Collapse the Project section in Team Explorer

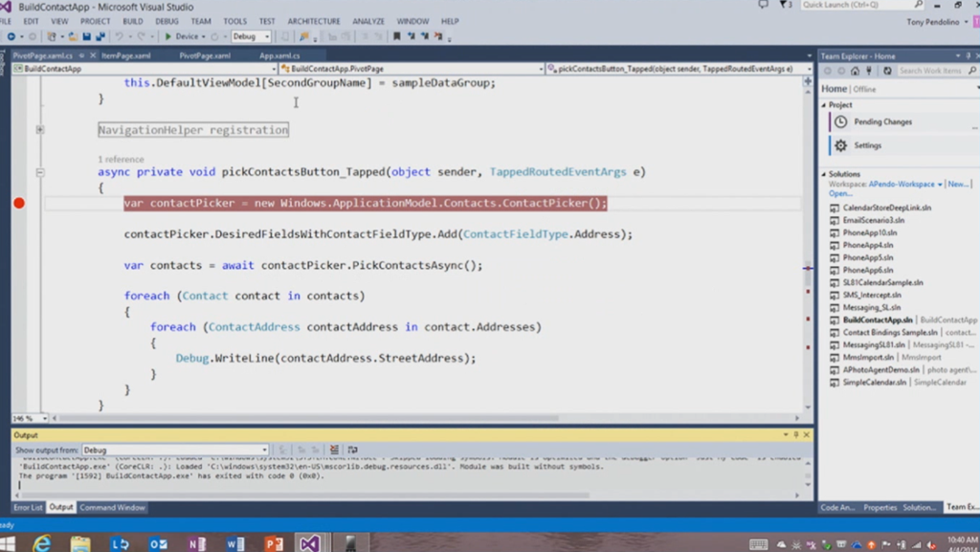(824, 105)
